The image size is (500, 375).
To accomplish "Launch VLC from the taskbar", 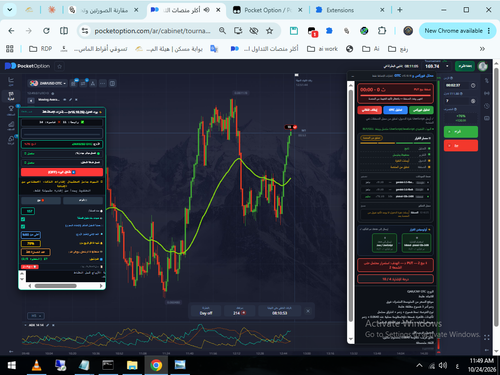I will pos(36,365).
